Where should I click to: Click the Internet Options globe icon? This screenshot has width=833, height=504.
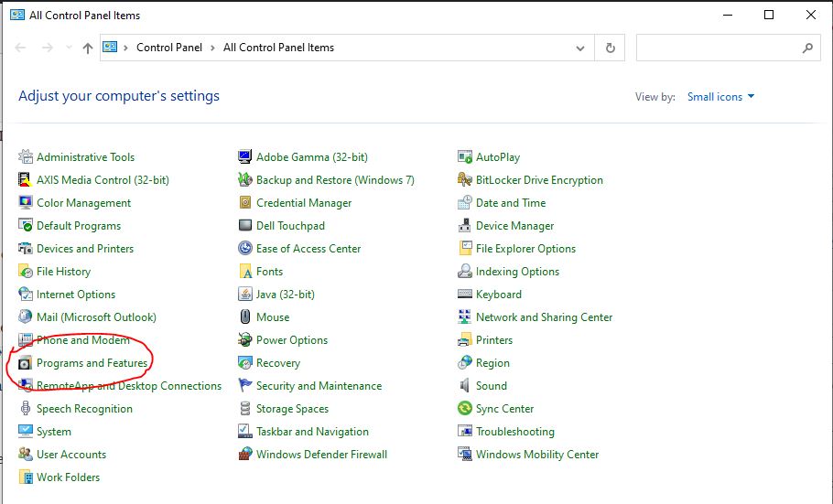coord(25,294)
